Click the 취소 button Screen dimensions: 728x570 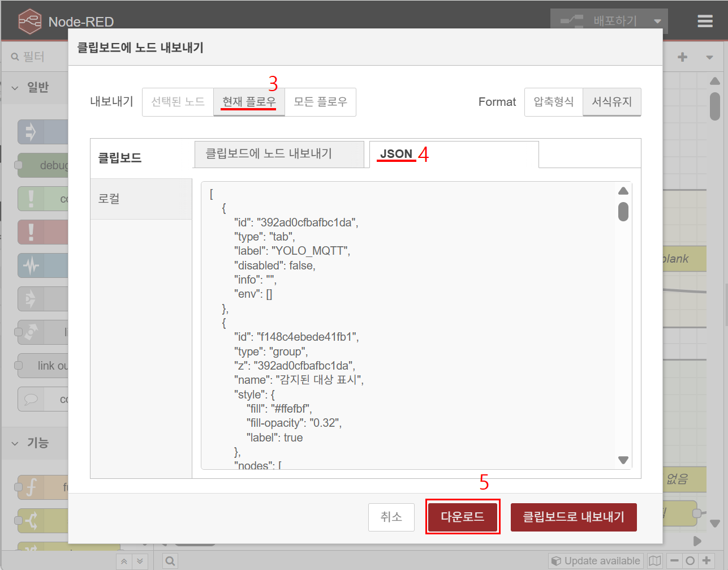[x=391, y=517]
